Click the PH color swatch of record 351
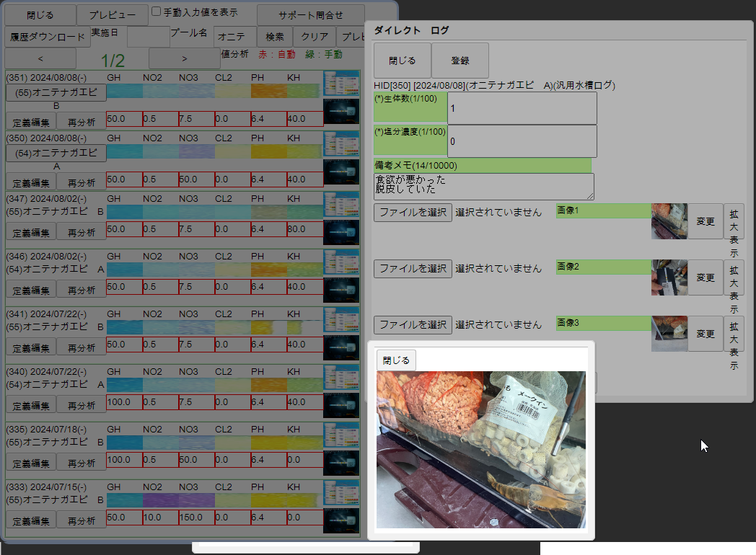 [x=268, y=91]
